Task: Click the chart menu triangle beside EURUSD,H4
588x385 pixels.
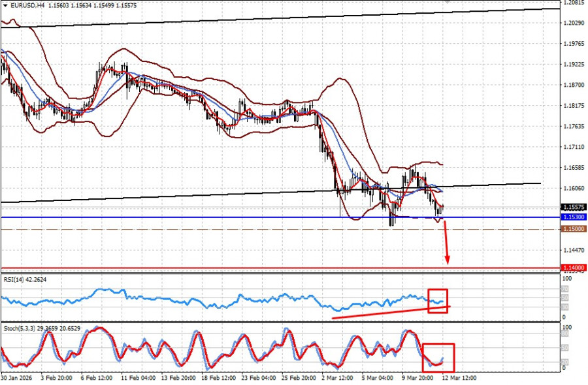Action: 5,6
